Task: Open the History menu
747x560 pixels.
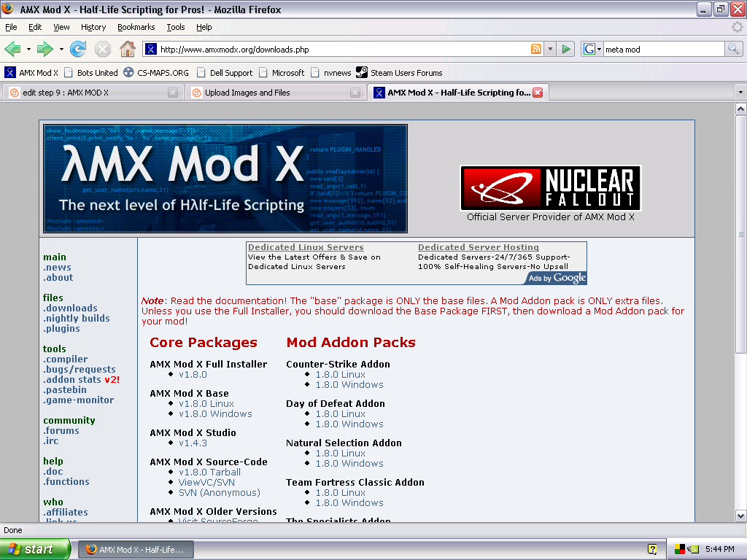Action: [x=93, y=27]
